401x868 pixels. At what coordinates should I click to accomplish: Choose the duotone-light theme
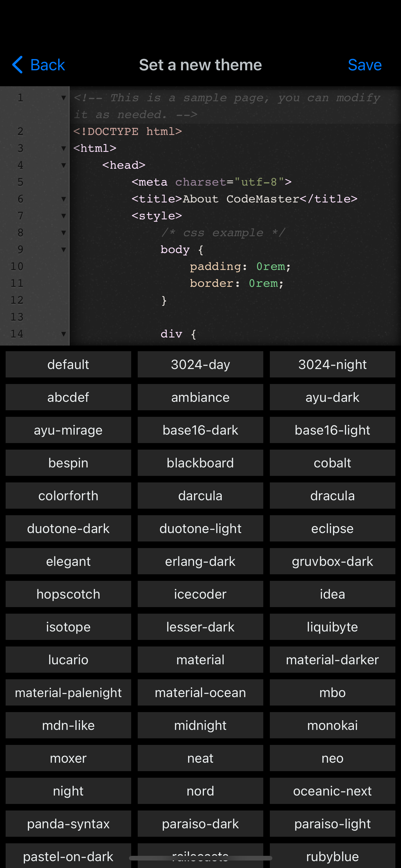point(200,528)
